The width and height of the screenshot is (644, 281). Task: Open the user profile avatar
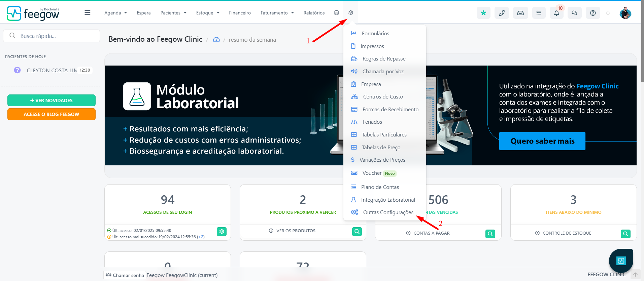(625, 13)
